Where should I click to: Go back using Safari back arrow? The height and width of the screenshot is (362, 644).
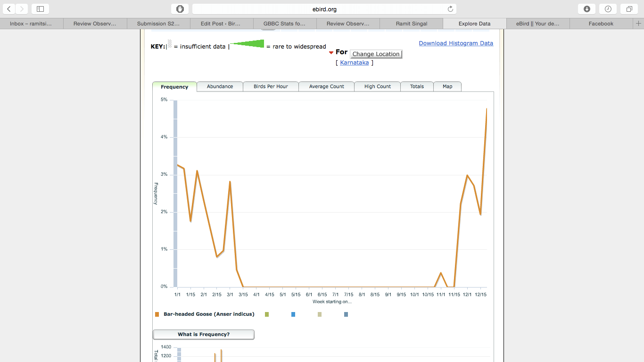9,9
